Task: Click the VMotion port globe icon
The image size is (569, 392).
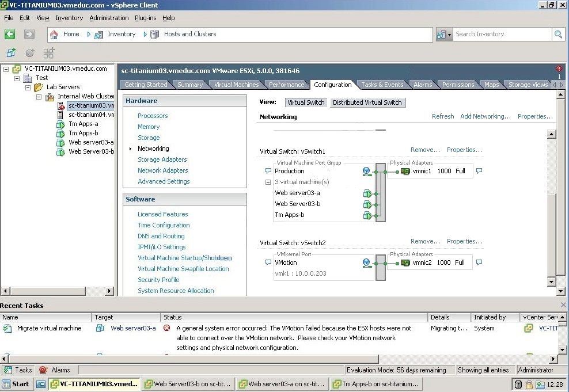Action: 367,262
